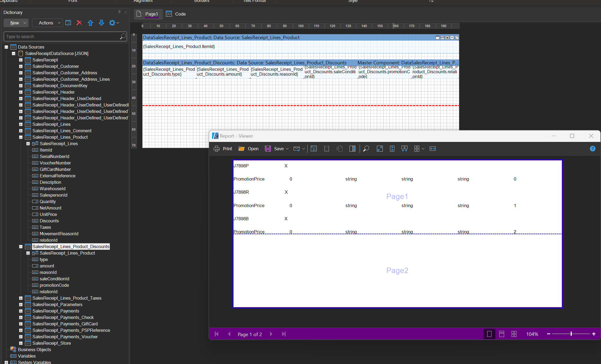601x364 pixels.
Task: Click the Print icon in Report Viewer
Action: tap(217, 149)
